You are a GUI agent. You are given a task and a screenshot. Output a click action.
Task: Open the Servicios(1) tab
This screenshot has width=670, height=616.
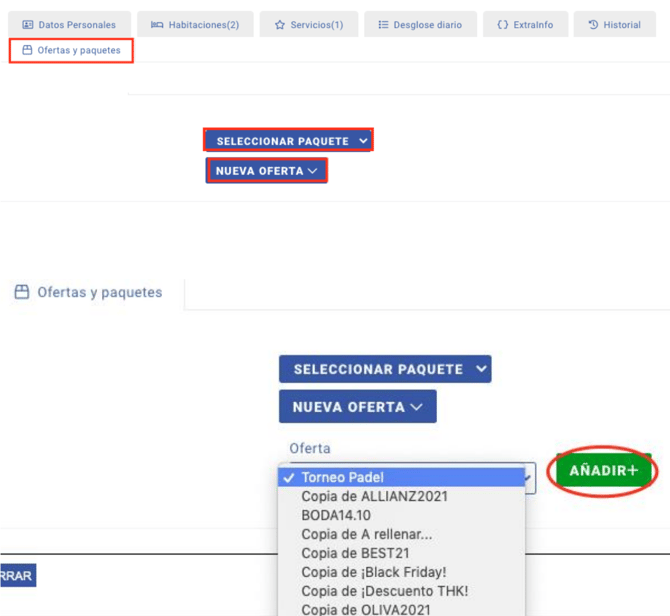tap(308, 25)
